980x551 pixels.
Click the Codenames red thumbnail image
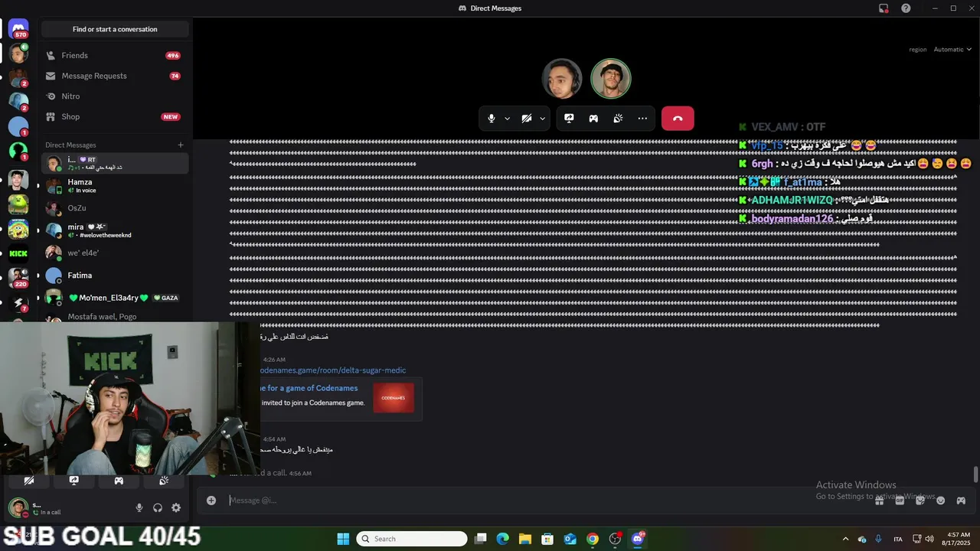point(394,398)
